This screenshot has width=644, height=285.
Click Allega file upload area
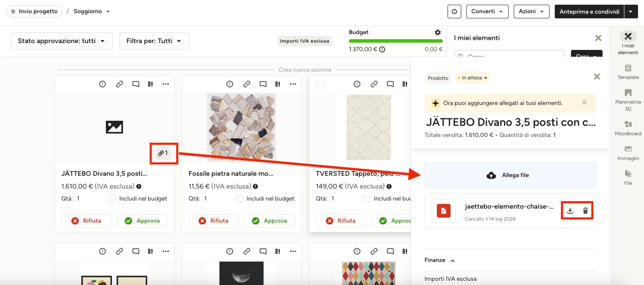(x=510, y=175)
